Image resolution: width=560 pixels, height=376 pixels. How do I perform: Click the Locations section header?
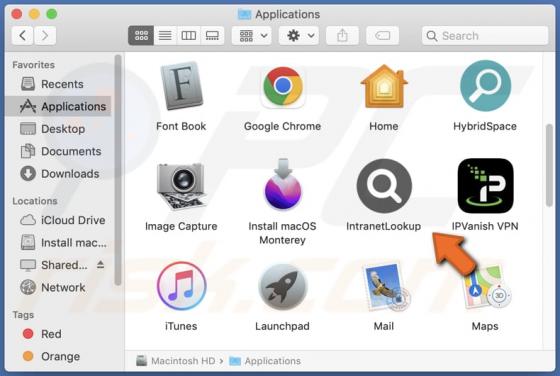35,201
